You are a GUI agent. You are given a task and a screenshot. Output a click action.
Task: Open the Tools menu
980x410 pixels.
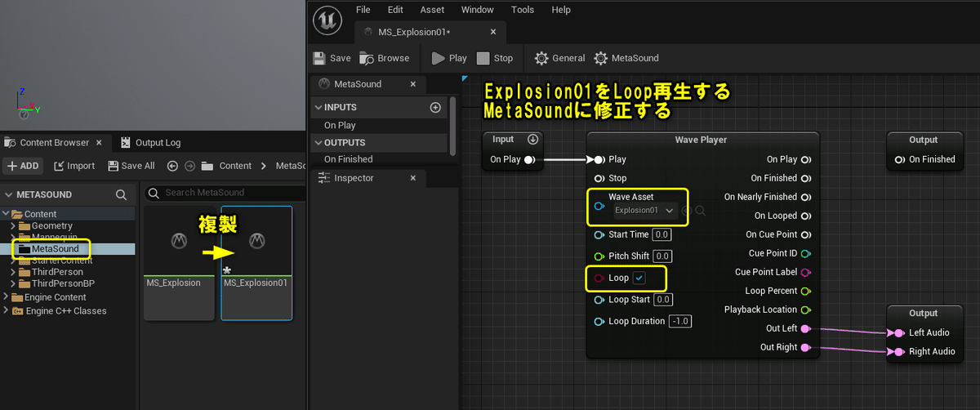click(x=523, y=10)
